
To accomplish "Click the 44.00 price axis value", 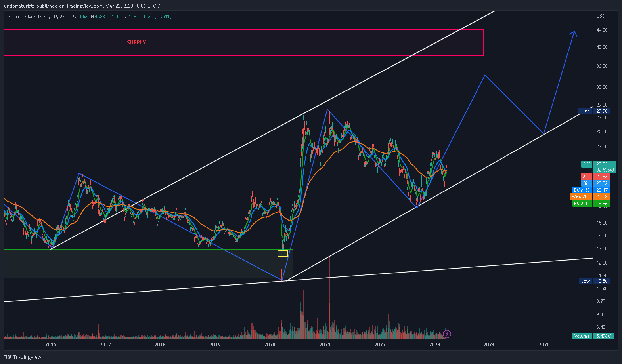I will (602, 30).
